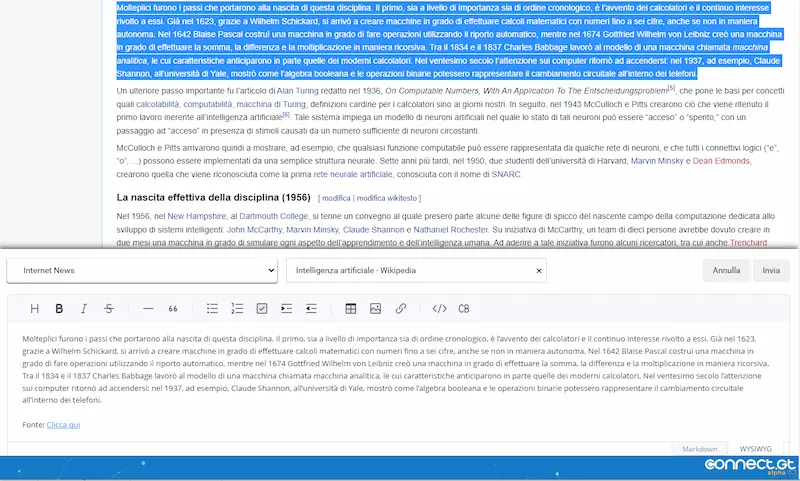Toggle italic formatting in the editor

pos(84,309)
